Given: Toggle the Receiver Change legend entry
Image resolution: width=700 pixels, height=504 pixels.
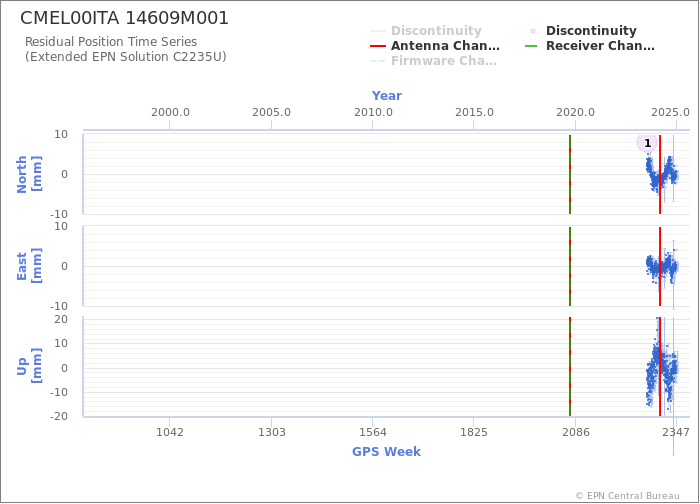Looking at the screenshot, I should tap(590, 46).
